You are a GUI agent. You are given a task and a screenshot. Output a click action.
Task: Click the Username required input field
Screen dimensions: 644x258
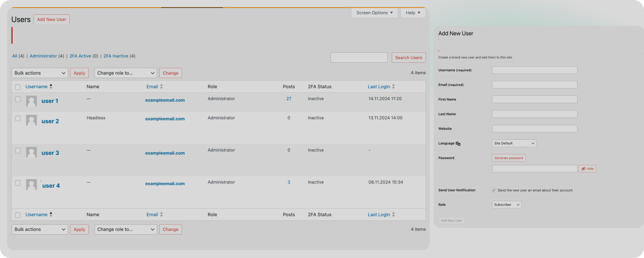[x=534, y=70]
